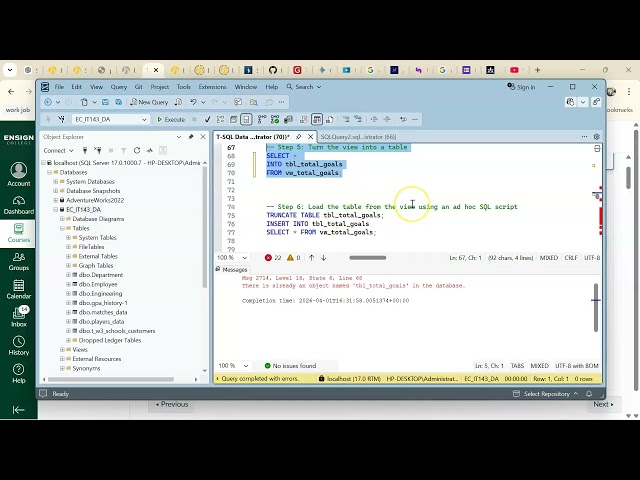640x480 pixels.
Task: Select the dbo.matches_data table
Action: point(102,312)
